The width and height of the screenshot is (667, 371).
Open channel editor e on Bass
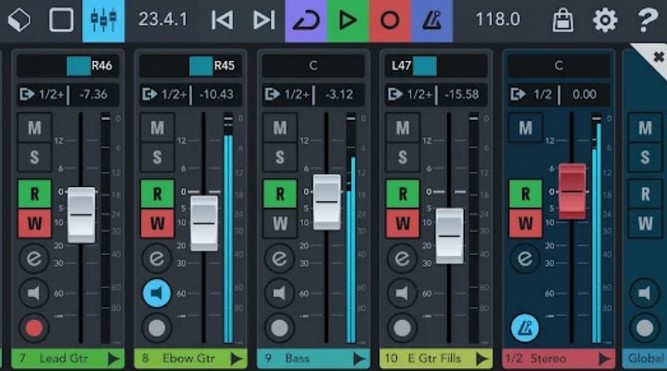[x=279, y=258]
